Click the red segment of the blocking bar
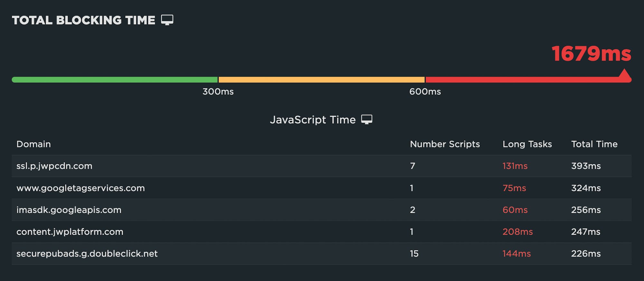 [522, 80]
